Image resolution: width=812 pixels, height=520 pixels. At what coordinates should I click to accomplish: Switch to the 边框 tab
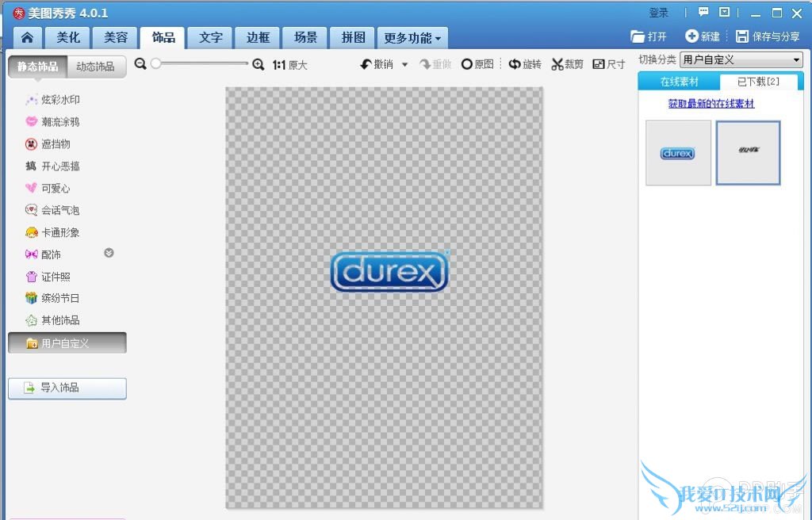click(258, 37)
